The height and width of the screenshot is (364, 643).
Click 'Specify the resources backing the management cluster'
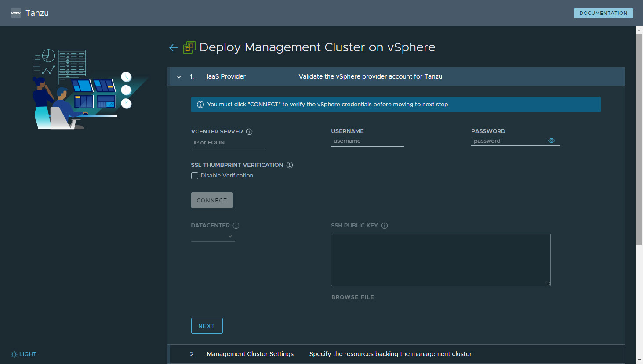tap(390, 354)
